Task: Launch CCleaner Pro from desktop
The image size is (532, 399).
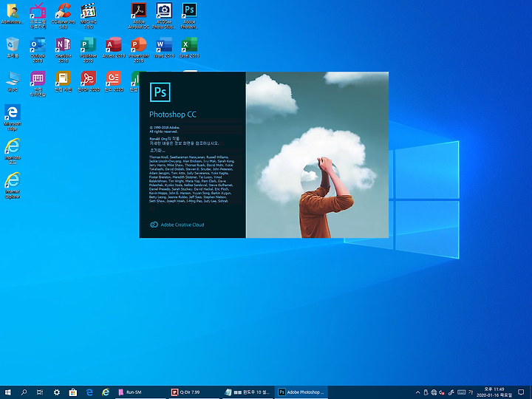Action: click(63, 16)
